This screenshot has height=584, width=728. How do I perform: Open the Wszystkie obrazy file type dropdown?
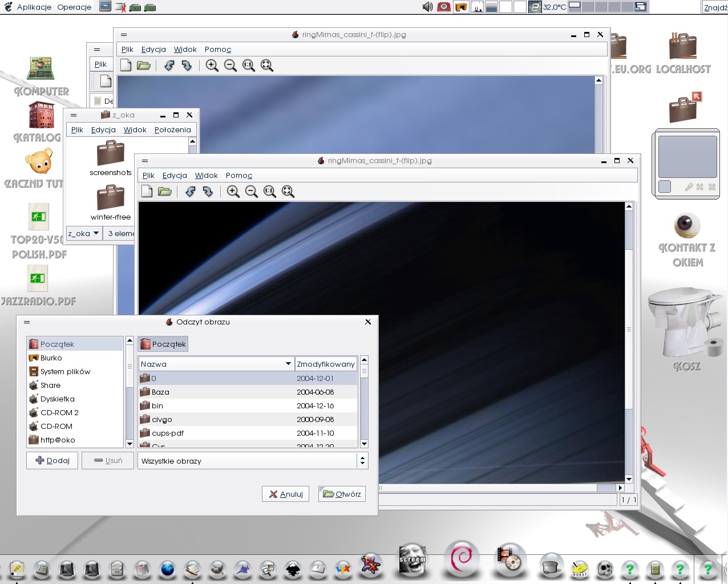pyautogui.click(x=253, y=461)
